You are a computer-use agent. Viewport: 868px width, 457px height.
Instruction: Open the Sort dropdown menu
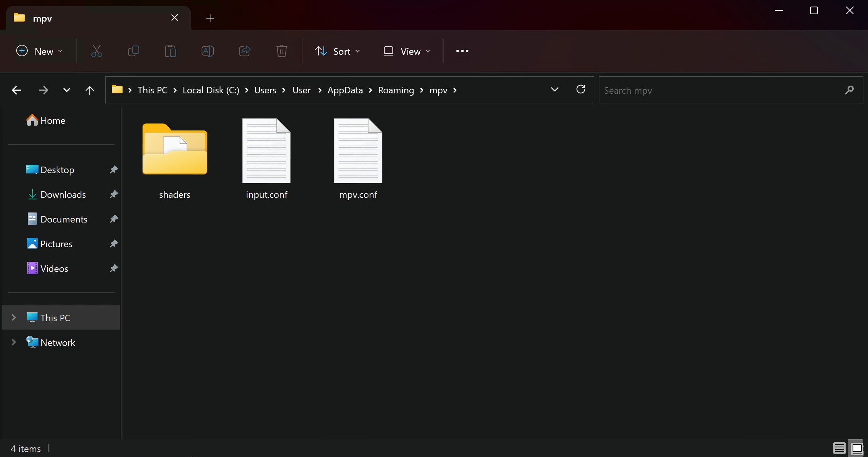[337, 51]
